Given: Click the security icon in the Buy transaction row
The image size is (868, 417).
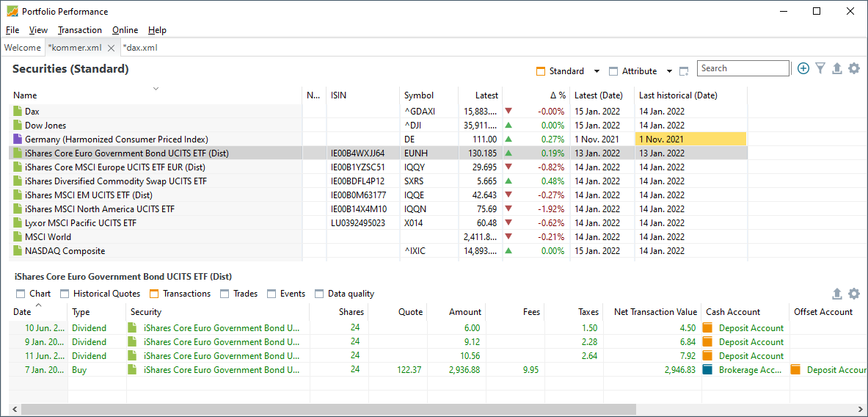Looking at the screenshot, I should coord(132,369).
